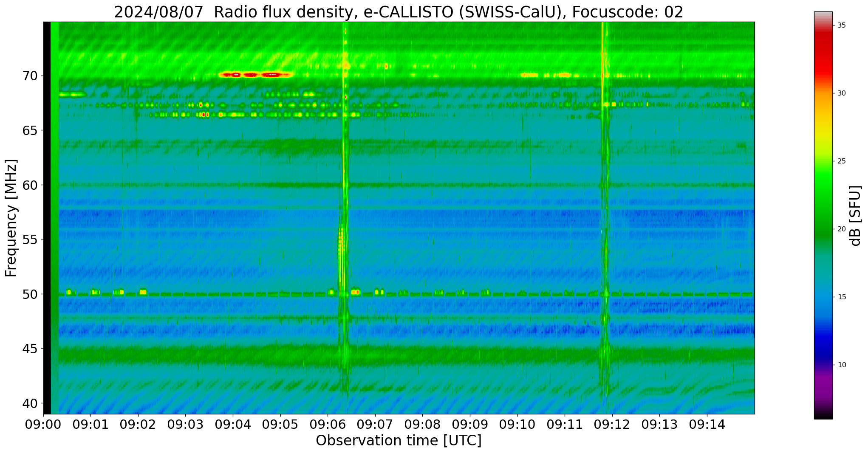Viewport: 868px width, 453px height.
Task: Click the plot title mentioning e-CALLISTO SWISS-CalU
Action: click(x=399, y=12)
